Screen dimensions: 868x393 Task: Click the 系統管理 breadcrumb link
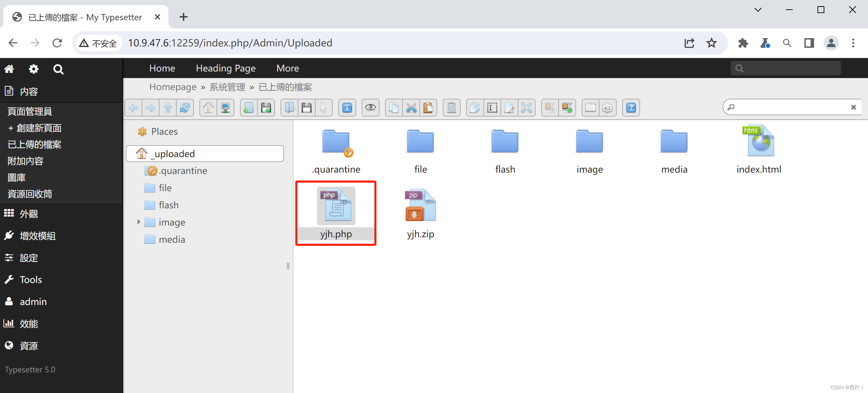(228, 87)
